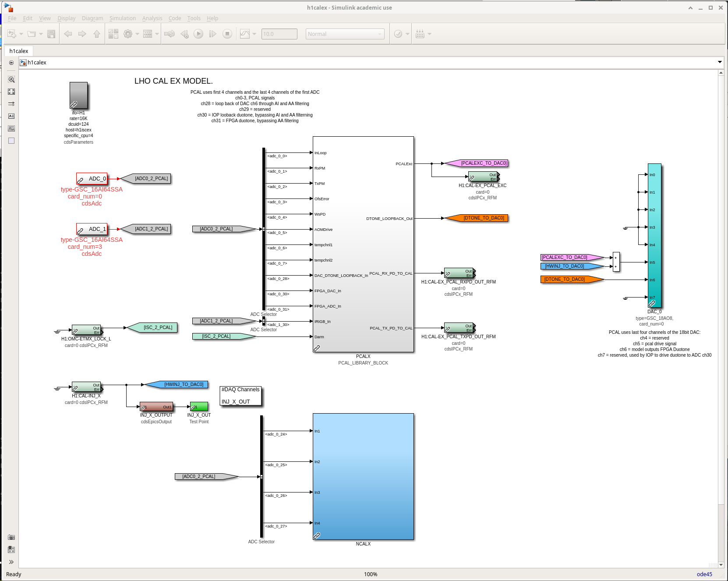
Task: Toggle the sample time display arrows icon
Action: click(x=11, y=104)
